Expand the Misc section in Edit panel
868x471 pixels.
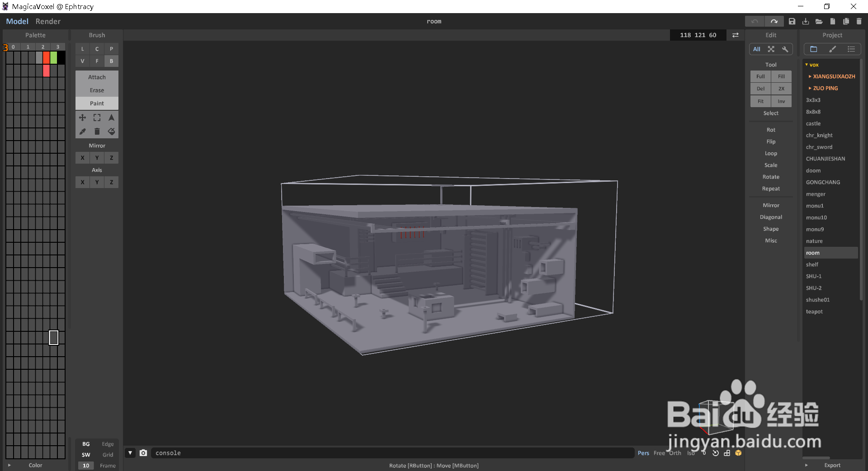coord(771,240)
